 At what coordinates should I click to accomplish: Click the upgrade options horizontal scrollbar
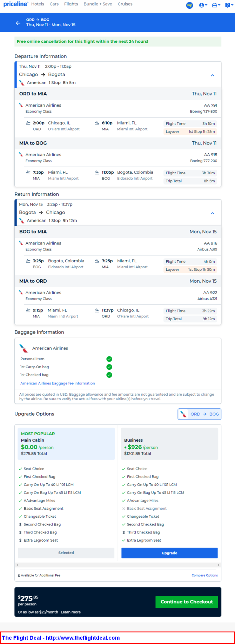click(118, 565)
